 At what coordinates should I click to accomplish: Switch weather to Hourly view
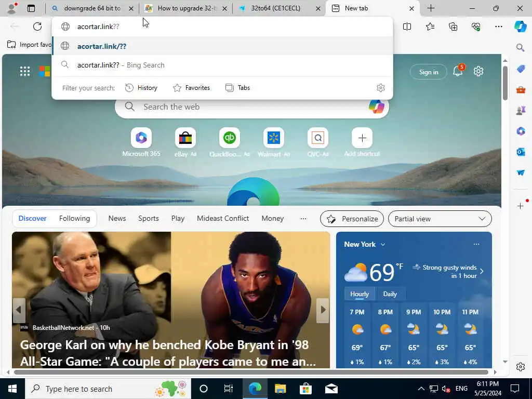click(x=360, y=294)
